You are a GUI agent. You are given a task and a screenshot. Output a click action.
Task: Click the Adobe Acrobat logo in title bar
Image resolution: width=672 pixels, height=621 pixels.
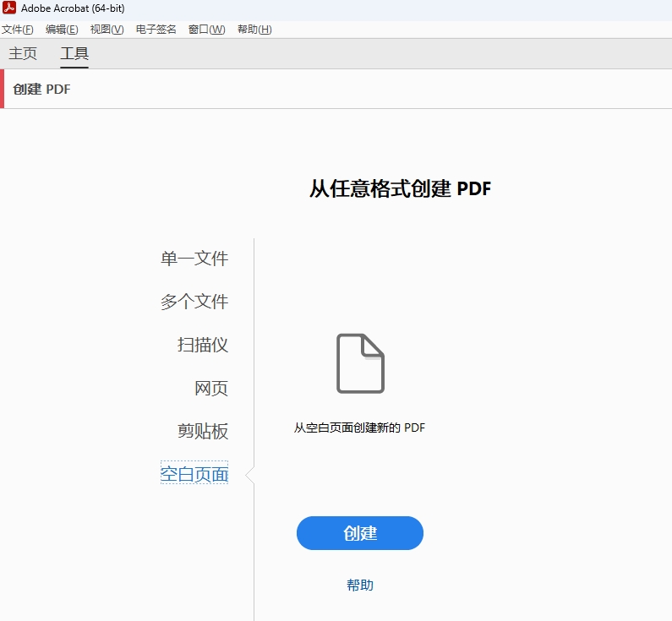[9, 8]
